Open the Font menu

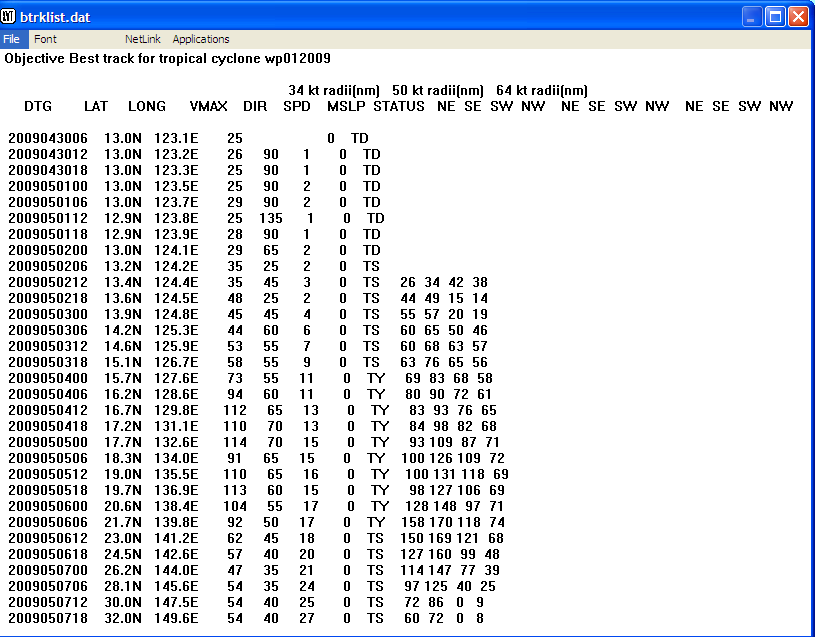point(45,38)
